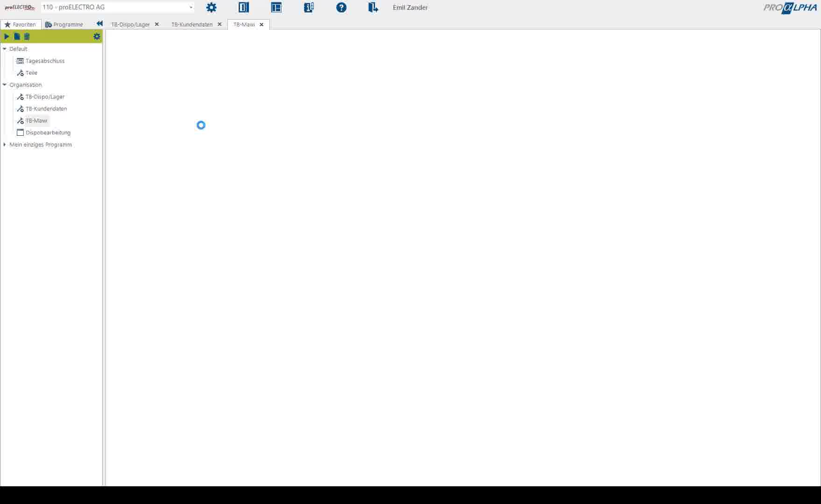Open the settings gear in top toolbar
The image size is (821, 504).
(x=211, y=7)
